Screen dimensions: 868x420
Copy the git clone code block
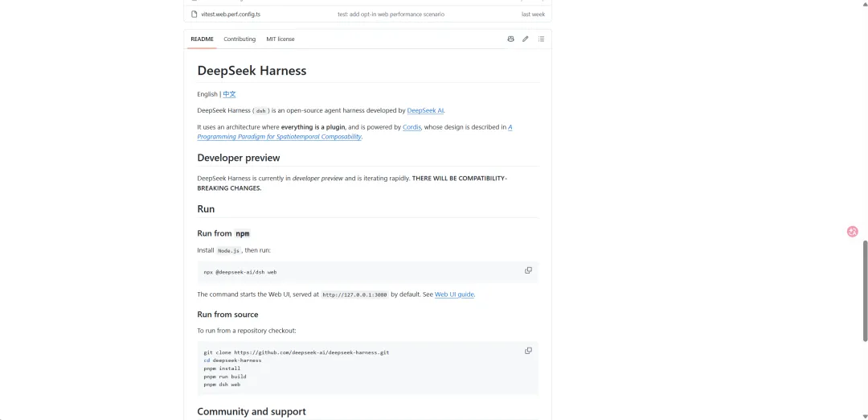(x=528, y=351)
